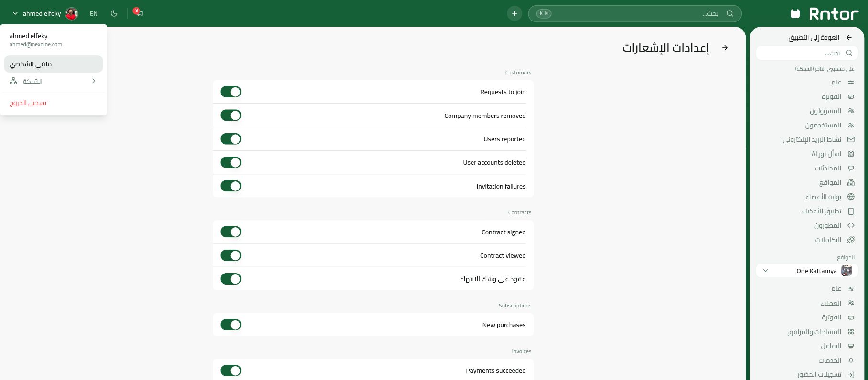Toggle Contract viewed notifications
This screenshot has width=868, height=380.
(x=231, y=255)
